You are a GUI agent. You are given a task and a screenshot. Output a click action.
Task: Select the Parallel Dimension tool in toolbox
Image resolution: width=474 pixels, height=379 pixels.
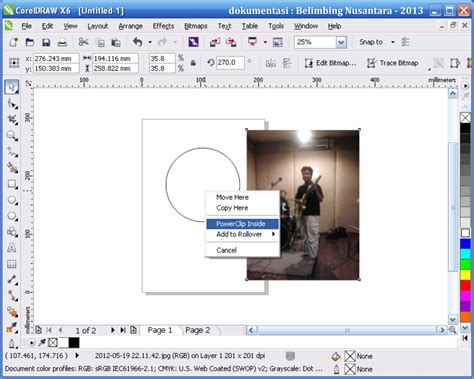pos(12,280)
